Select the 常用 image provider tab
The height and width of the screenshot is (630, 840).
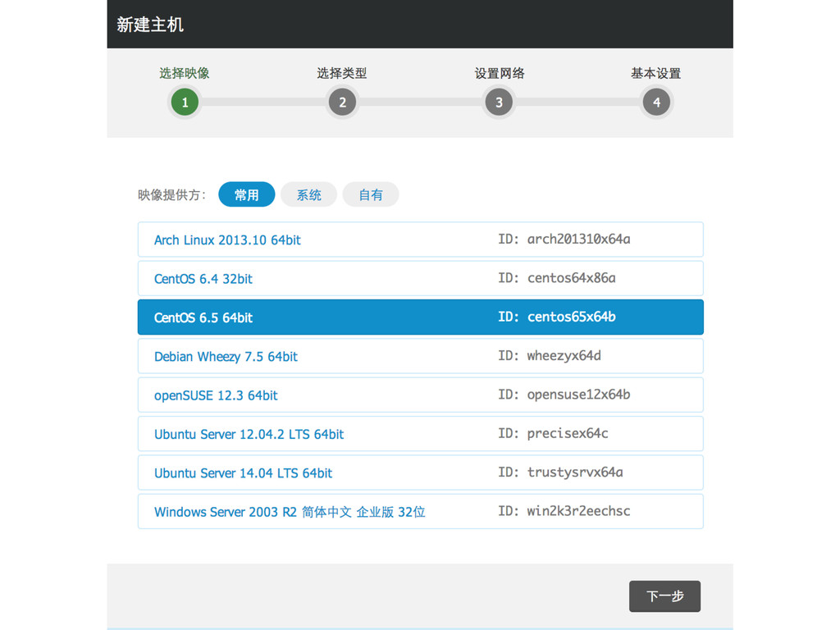click(x=246, y=194)
